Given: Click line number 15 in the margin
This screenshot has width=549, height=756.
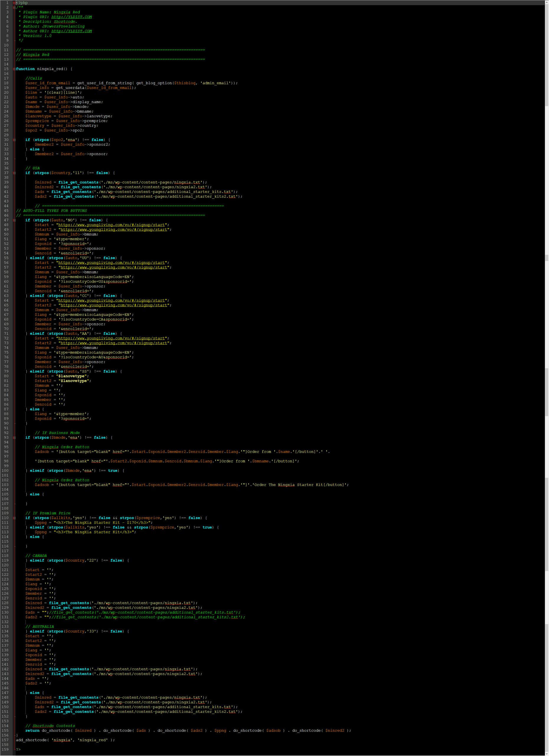Looking at the screenshot, I should pos(6,69).
